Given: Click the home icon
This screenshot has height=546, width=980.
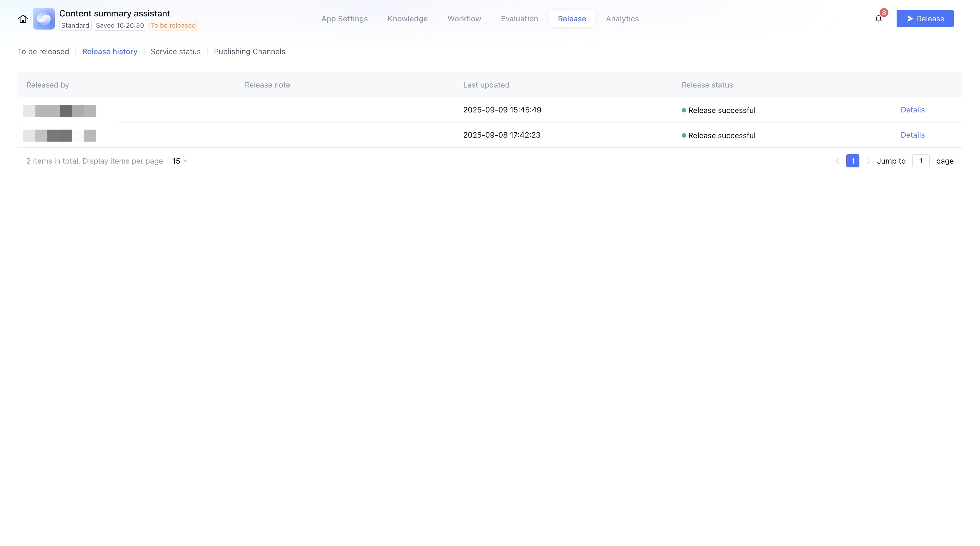Looking at the screenshot, I should coord(23,19).
